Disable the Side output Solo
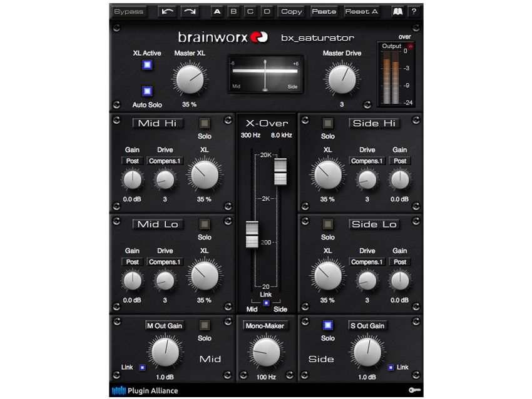 [328, 325]
